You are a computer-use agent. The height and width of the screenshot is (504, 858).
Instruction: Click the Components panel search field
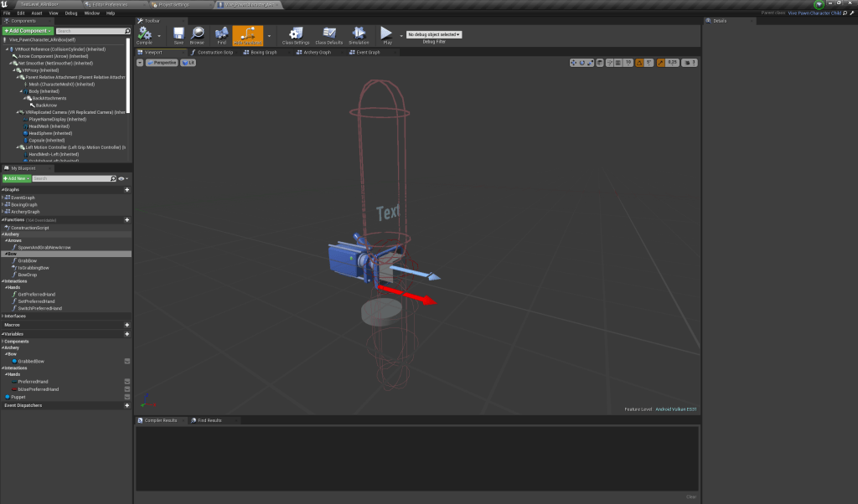tap(90, 31)
